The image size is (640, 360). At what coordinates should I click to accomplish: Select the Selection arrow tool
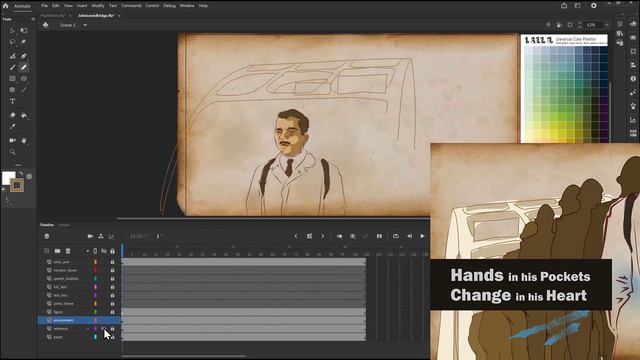point(12,31)
